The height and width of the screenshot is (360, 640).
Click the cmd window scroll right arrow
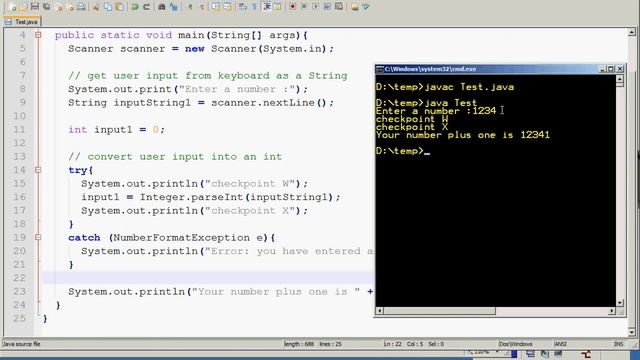coord(611,311)
